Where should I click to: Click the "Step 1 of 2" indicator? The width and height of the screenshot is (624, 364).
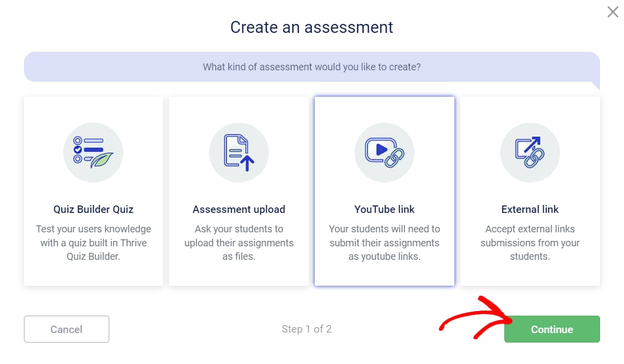307,329
